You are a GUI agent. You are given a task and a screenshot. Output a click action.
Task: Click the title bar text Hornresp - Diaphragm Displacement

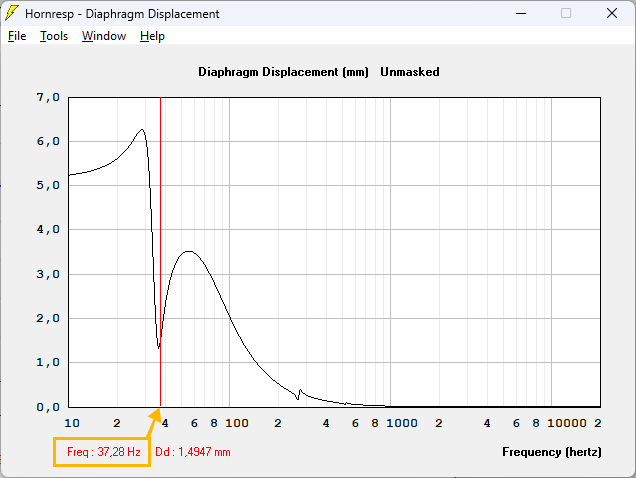point(122,14)
